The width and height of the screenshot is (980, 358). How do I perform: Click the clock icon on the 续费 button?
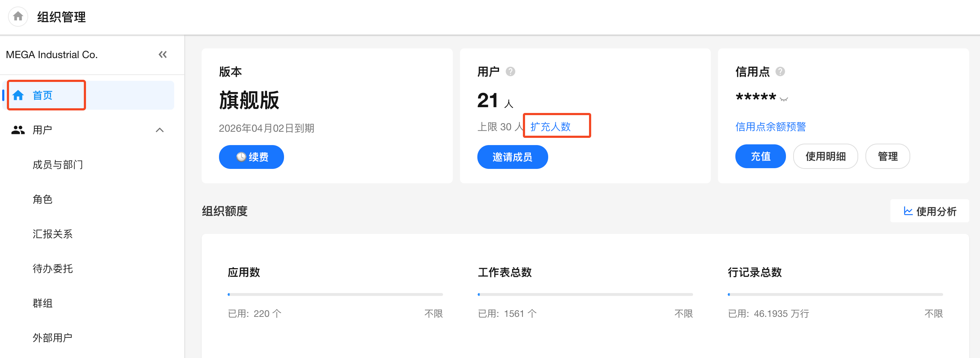click(x=241, y=157)
